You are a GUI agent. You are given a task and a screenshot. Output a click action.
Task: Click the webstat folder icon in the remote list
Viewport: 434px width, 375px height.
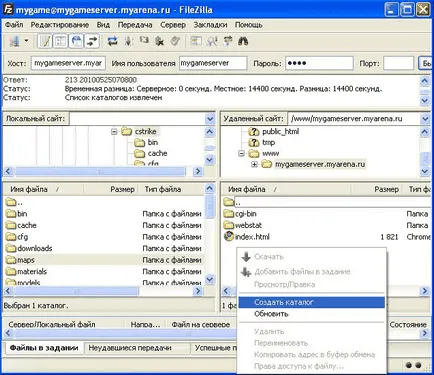[x=229, y=225]
